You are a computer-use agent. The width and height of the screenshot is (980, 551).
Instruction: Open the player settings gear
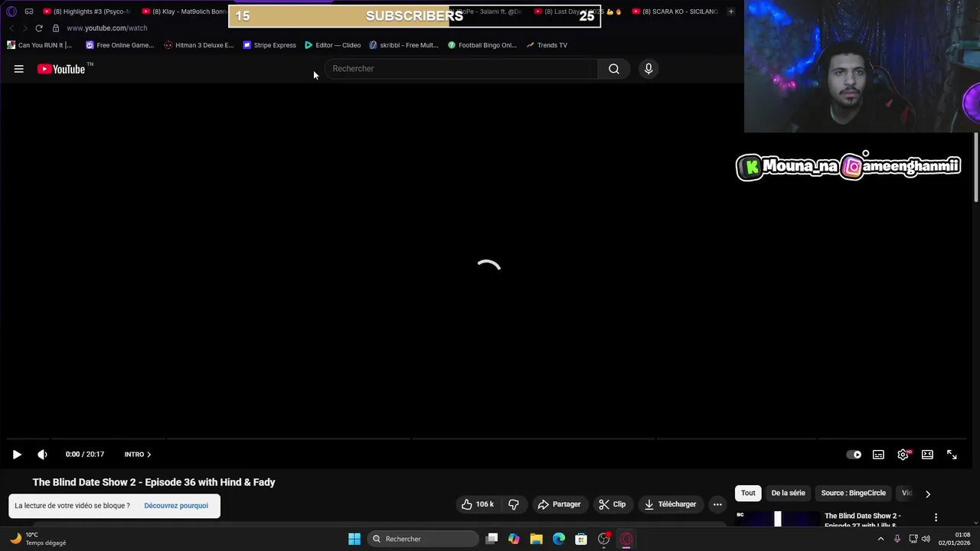tap(903, 455)
